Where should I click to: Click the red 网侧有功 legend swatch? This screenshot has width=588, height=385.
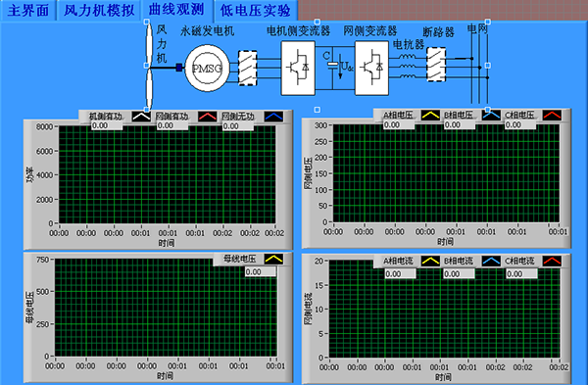(x=208, y=117)
